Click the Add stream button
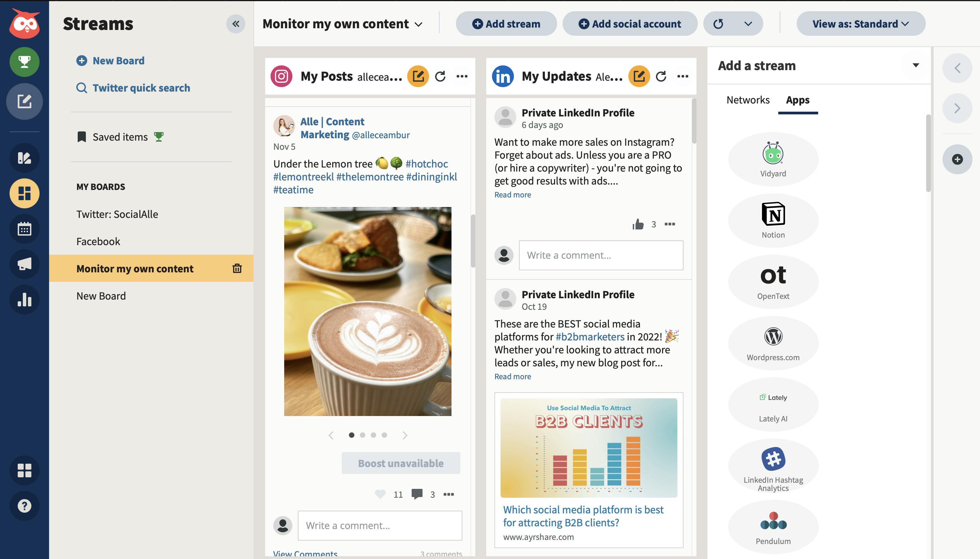 tap(505, 23)
